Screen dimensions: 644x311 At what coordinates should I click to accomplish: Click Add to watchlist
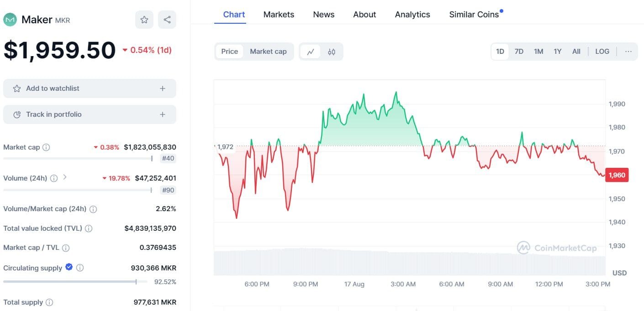pyautogui.click(x=90, y=88)
